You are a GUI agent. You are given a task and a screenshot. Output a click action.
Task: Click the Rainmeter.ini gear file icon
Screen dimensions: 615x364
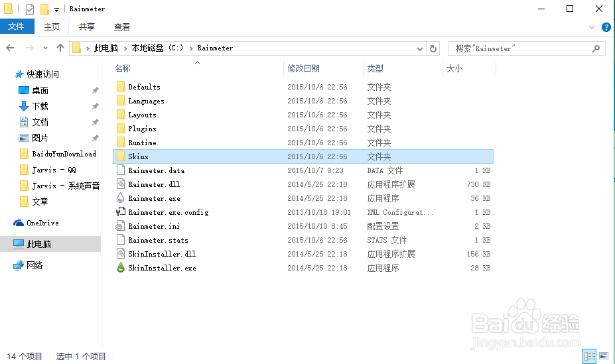click(x=120, y=225)
